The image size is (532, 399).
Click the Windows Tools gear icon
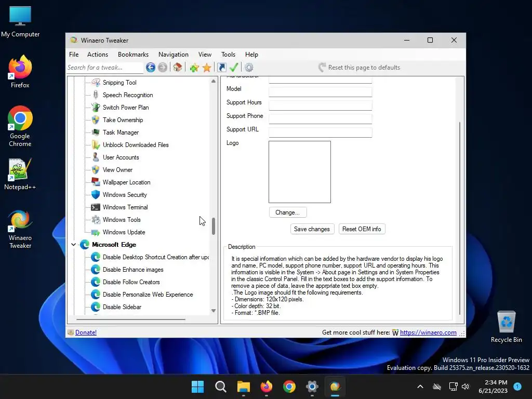(x=96, y=220)
